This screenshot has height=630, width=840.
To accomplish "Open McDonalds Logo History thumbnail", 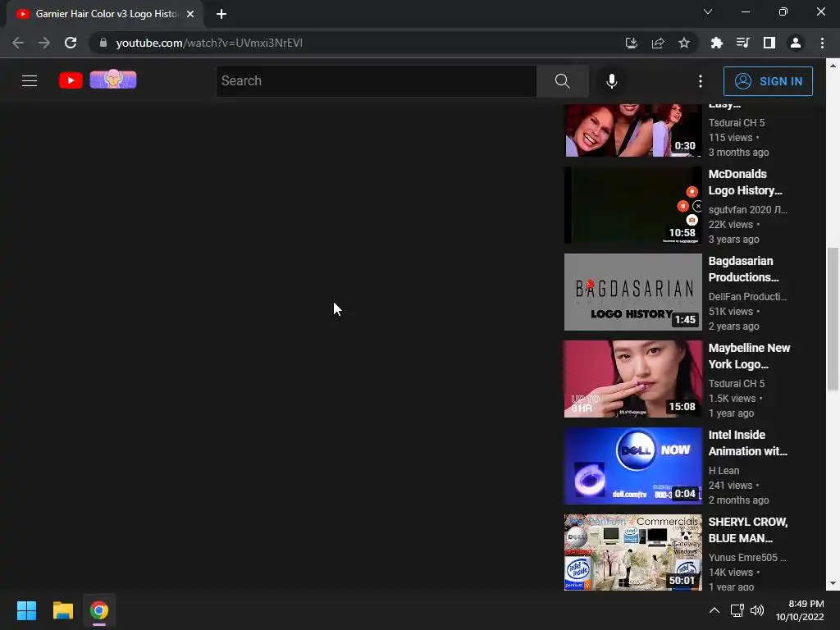I will click(632, 204).
